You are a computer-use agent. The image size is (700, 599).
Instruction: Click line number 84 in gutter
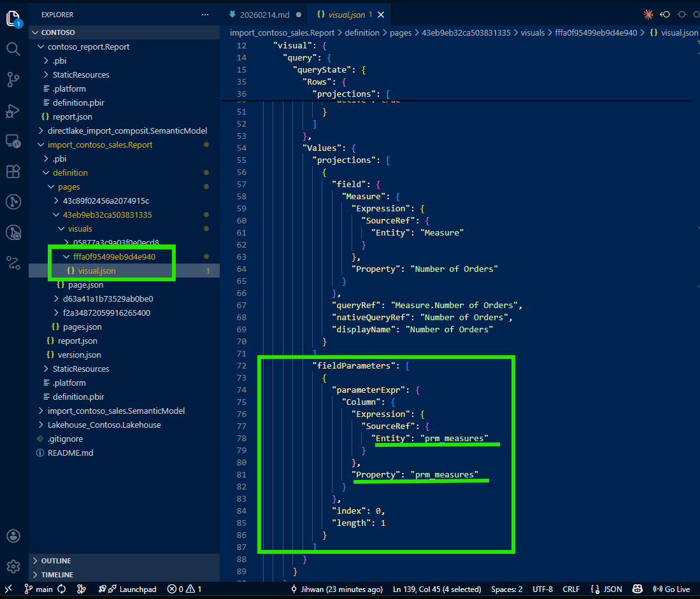[241, 511]
